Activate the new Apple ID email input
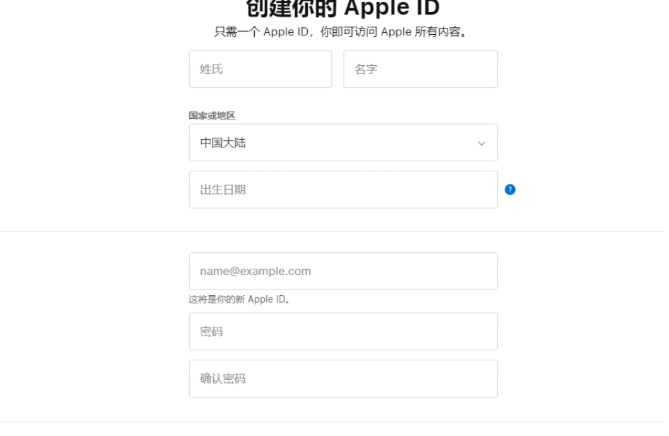The height and width of the screenshot is (436, 669). pyautogui.click(x=343, y=271)
